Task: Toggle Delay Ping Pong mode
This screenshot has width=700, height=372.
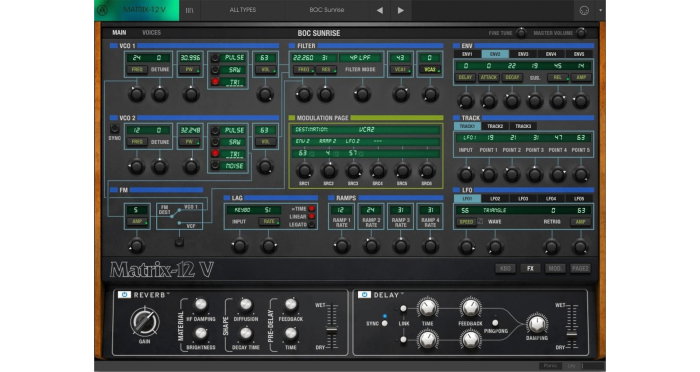Action: tap(495, 323)
